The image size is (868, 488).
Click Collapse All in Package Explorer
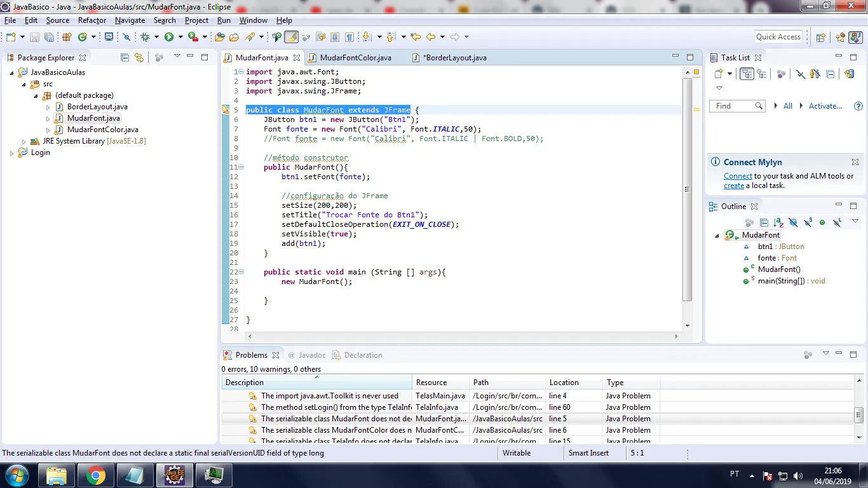pos(125,57)
